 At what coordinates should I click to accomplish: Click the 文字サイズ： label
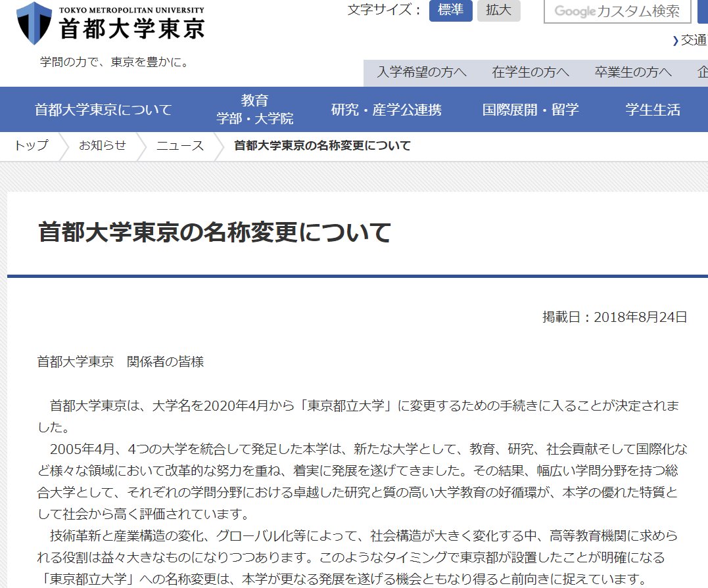[x=385, y=10]
